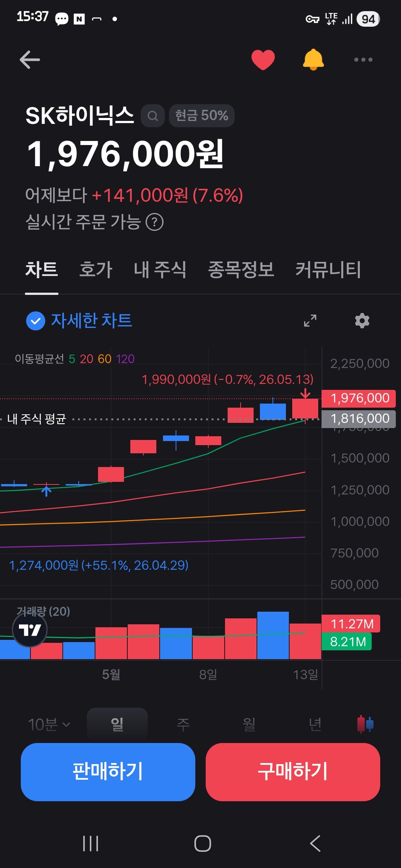Screen dimensions: 401x868
Task: Open the three-dot more options menu
Action: 363,60
